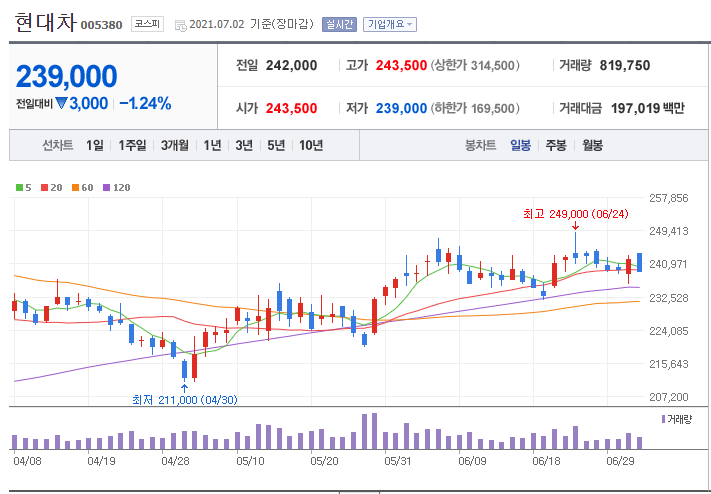Click the 06/29 date axis label
This screenshot has width=711, height=494.
click(620, 462)
